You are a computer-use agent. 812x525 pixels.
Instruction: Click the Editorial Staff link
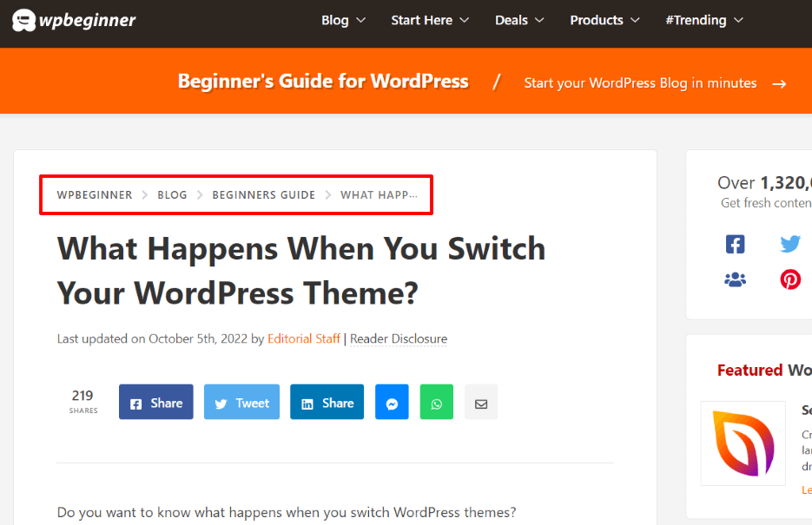coord(304,338)
